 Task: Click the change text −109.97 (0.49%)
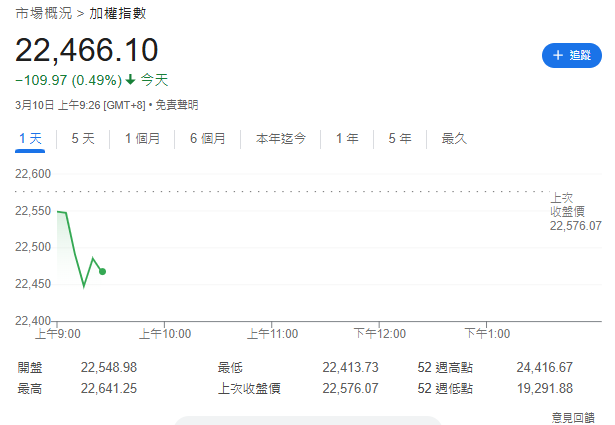69,80
